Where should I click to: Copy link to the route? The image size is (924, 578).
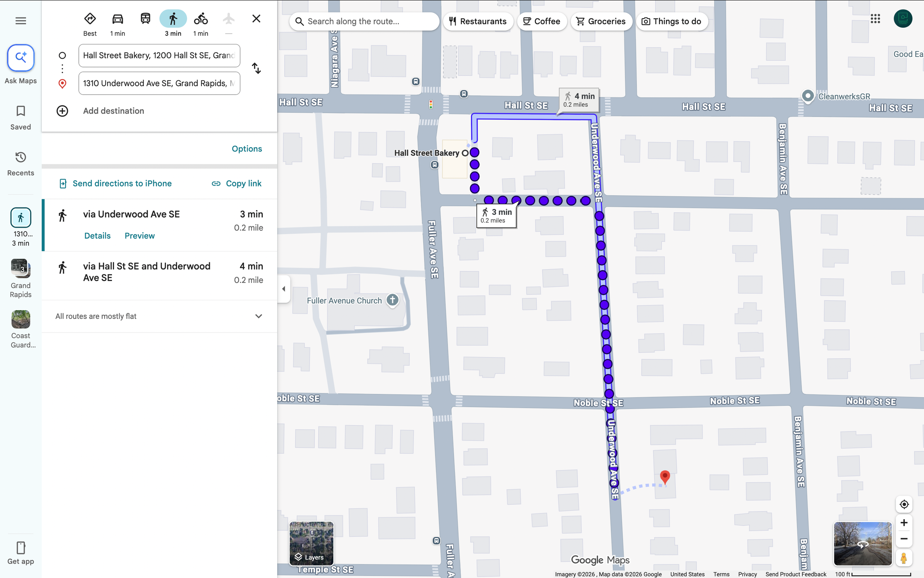pyautogui.click(x=237, y=183)
